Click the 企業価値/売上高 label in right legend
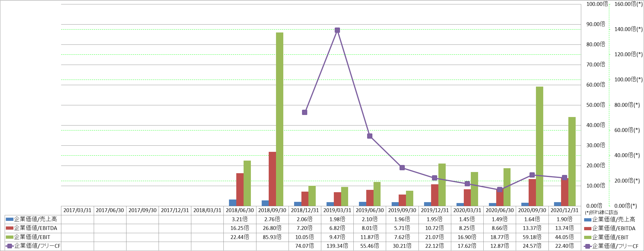Image resolution: width=644 pixels, height=251 pixels. tap(614, 220)
